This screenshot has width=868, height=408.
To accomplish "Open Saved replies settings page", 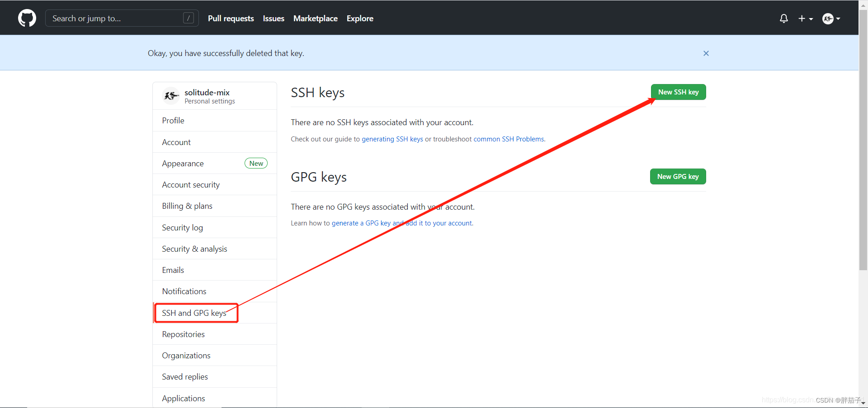I will coord(215,377).
